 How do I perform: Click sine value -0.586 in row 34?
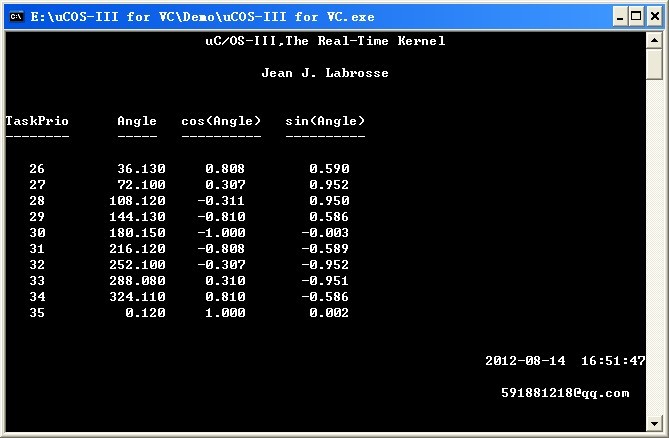click(325, 297)
